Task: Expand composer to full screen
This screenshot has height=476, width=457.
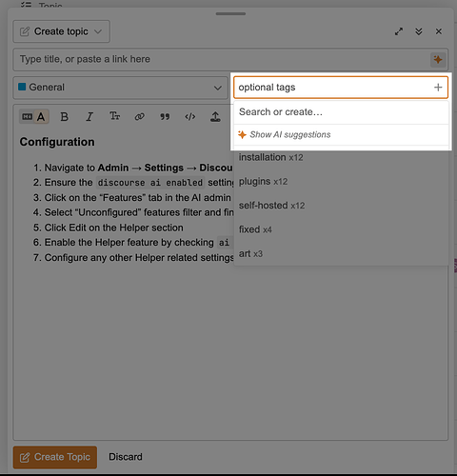Action: coord(399,31)
